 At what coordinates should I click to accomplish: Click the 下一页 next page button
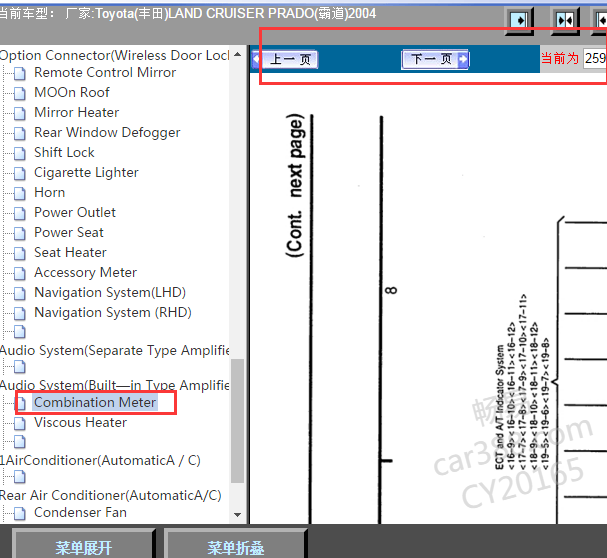click(435, 59)
